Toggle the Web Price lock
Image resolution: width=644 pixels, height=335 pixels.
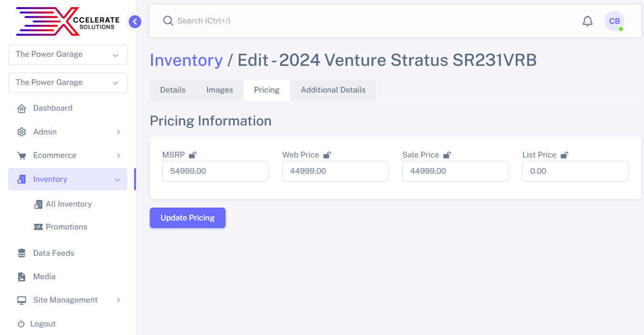(327, 155)
